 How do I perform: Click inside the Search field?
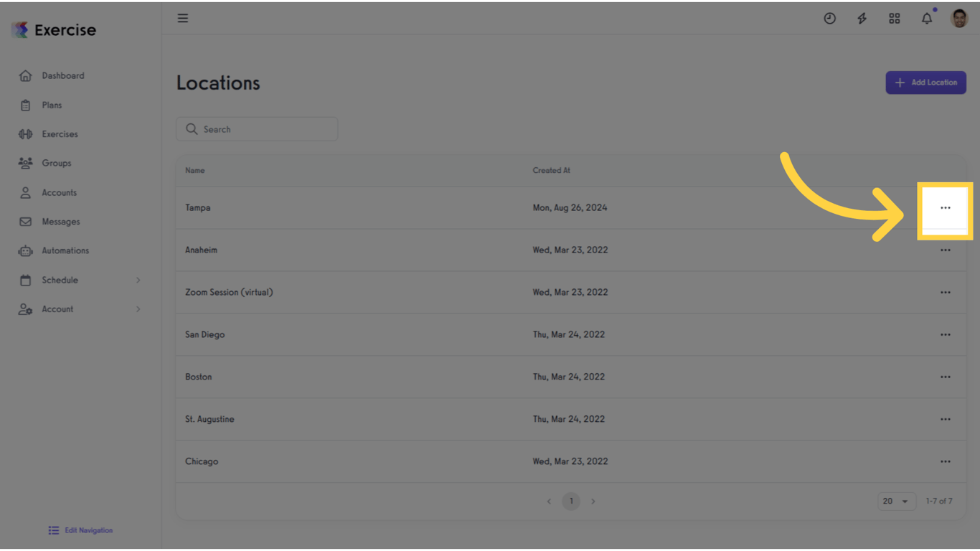(x=257, y=128)
